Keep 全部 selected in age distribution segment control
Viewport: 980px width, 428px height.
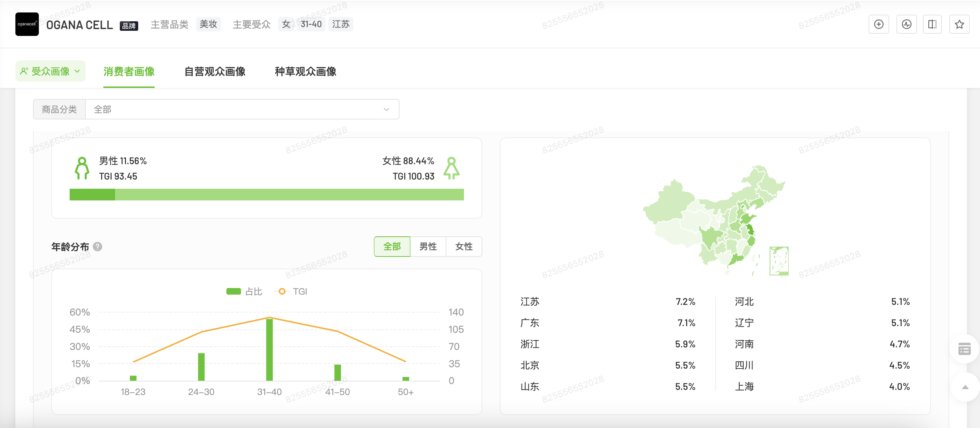pyautogui.click(x=392, y=247)
